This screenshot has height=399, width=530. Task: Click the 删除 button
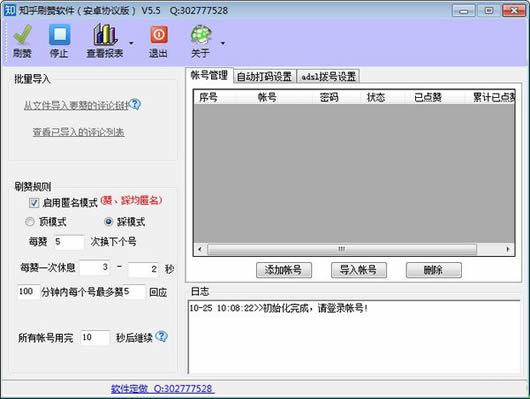point(434,270)
